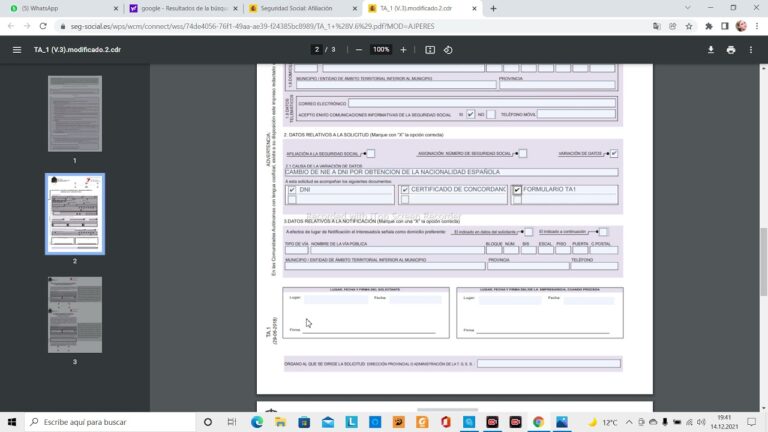This screenshot has height=432, width=768.
Task: Reload the current browser page
Action: click(x=43, y=26)
